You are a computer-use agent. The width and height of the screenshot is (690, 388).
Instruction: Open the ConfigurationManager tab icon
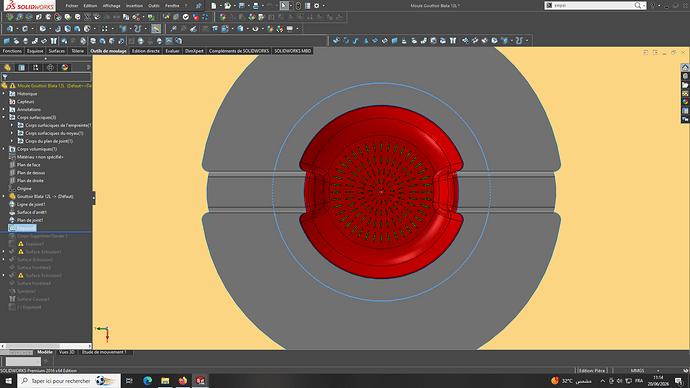click(x=36, y=67)
